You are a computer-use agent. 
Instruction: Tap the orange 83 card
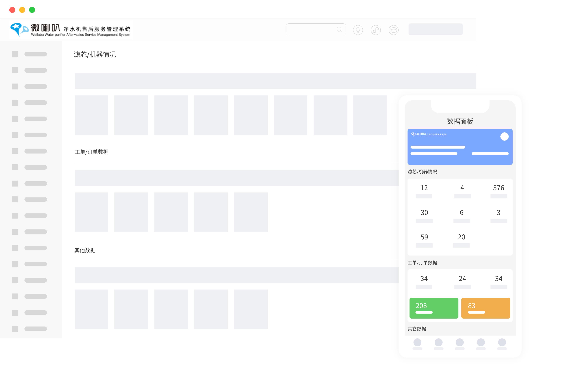tap(486, 308)
